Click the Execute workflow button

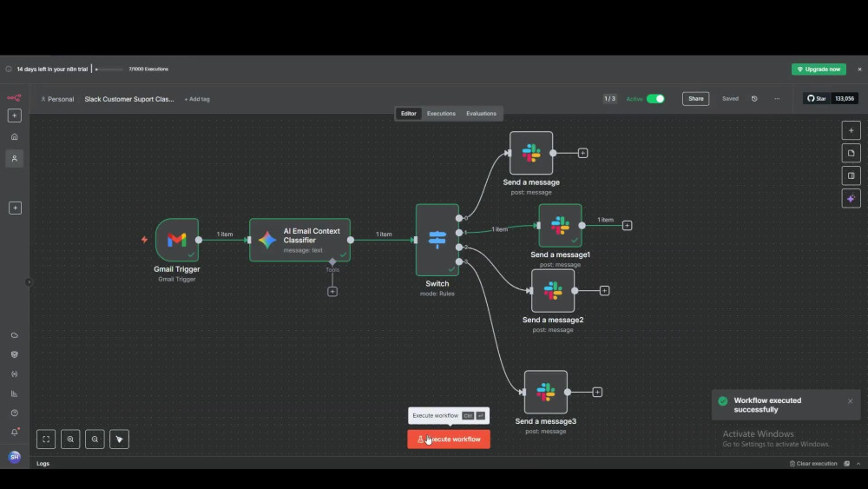click(449, 439)
